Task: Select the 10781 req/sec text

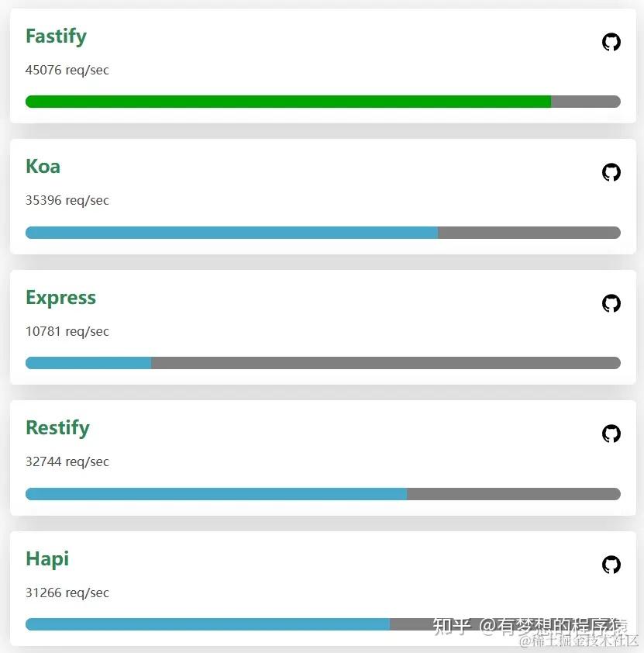Action: click(67, 331)
